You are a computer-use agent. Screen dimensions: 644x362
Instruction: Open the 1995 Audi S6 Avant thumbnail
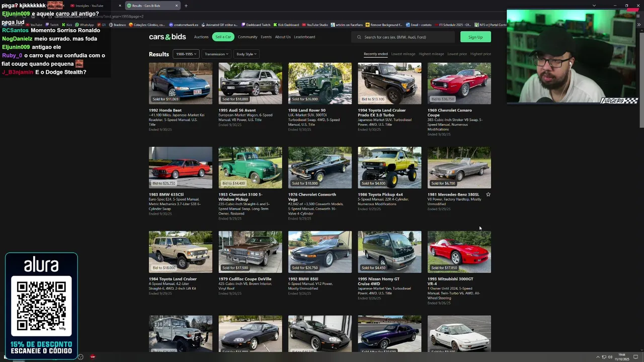[250, 83]
